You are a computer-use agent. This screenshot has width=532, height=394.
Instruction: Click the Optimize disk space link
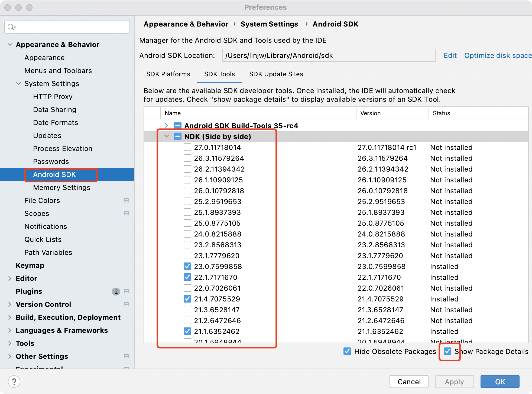[x=498, y=55]
